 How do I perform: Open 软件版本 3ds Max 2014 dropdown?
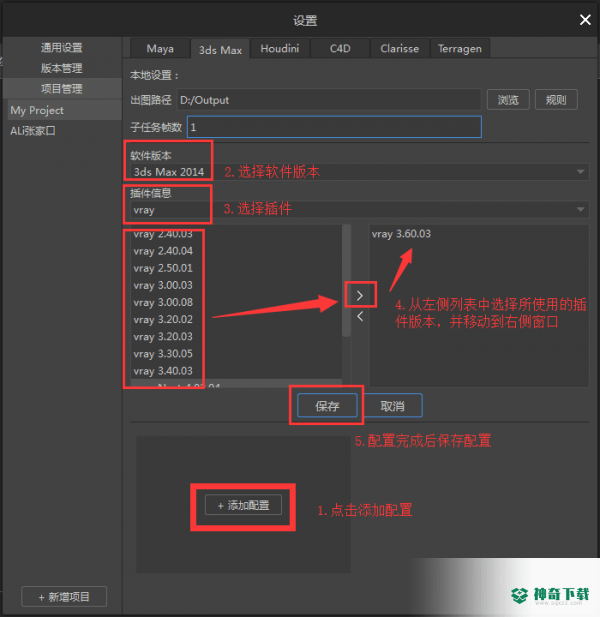(360, 172)
